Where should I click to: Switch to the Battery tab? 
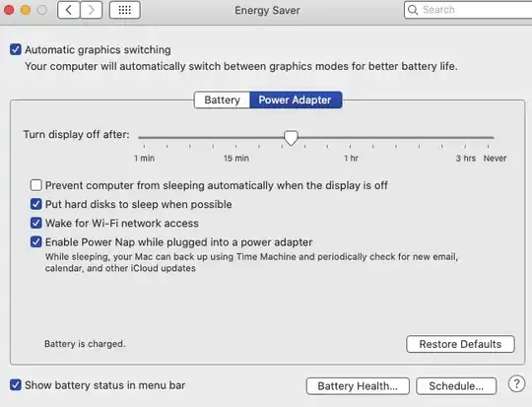click(x=222, y=100)
